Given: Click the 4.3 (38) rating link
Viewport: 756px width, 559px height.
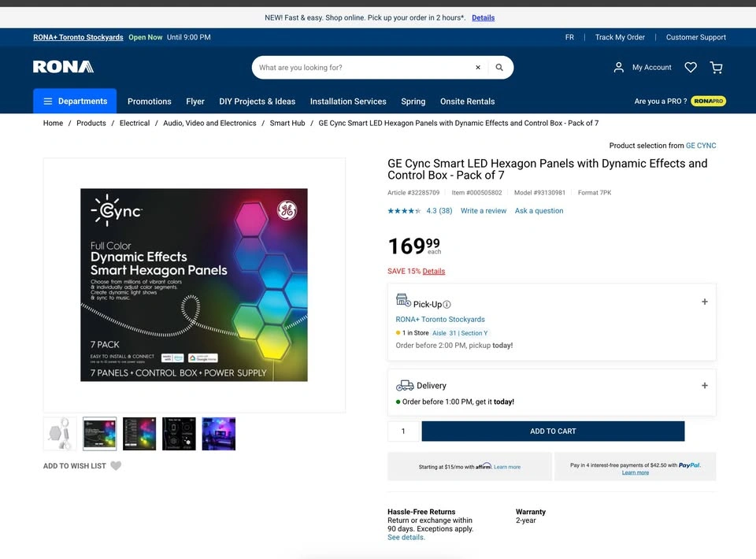Looking at the screenshot, I should coord(439,211).
